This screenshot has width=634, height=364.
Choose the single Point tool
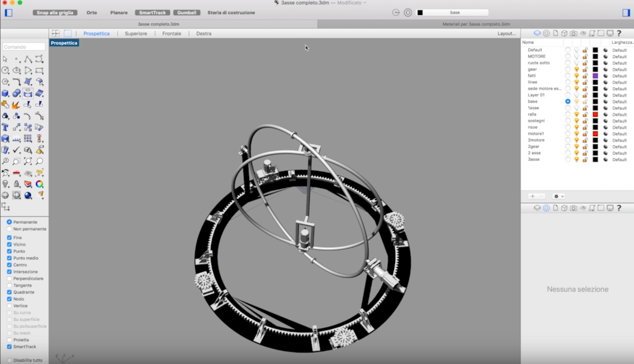click(17, 59)
